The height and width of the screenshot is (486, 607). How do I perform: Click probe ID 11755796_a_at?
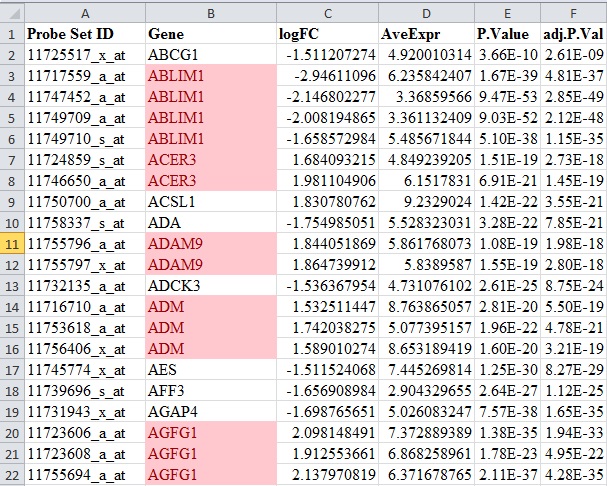point(85,244)
